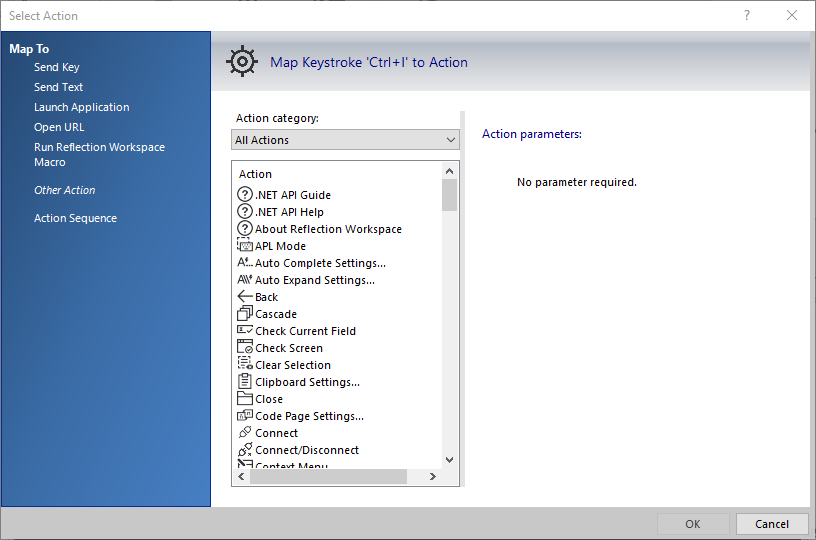Click the Auto Complete Settings icon

click(245, 263)
